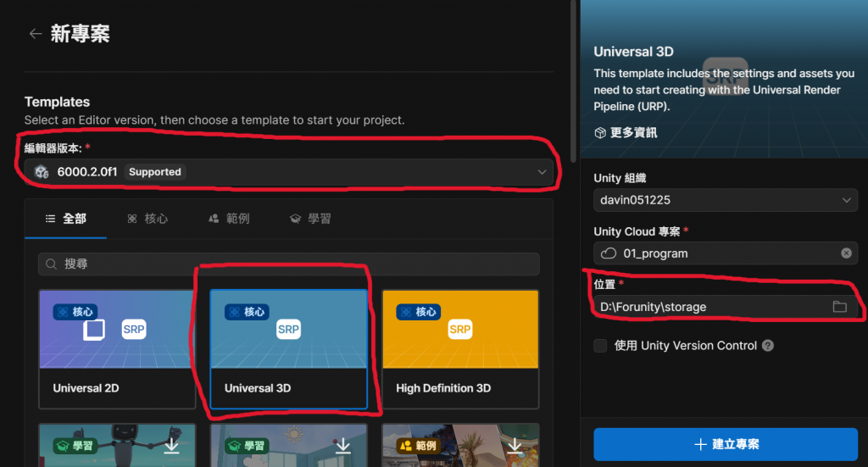The width and height of the screenshot is (868, 467).
Task: Switch to the 全部 tab
Action: (65, 219)
